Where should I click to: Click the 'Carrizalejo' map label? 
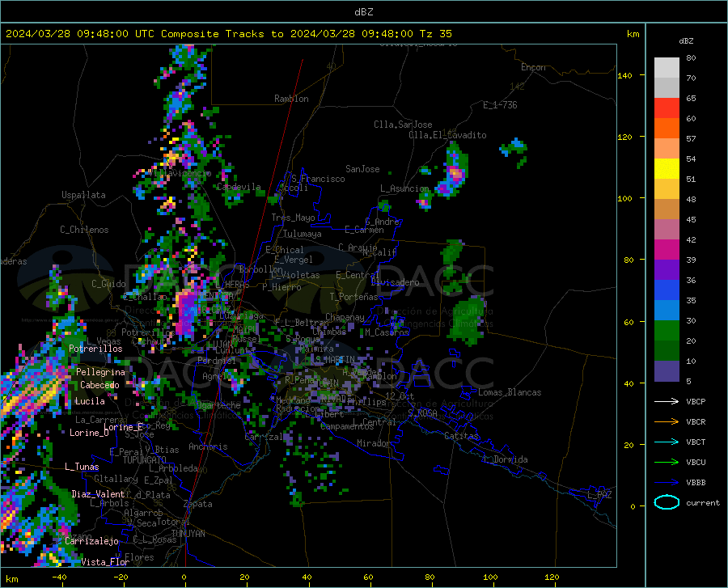pyautogui.click(x=92, y=541)
